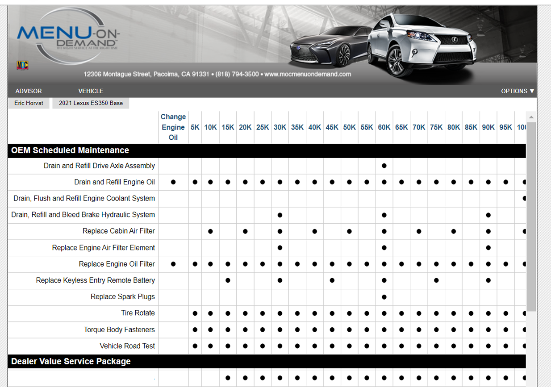The width and height of the screenshot is (551, 392).
Task: Click the Brake Hydraulic System dot at 30K
Action: (280, 215)
